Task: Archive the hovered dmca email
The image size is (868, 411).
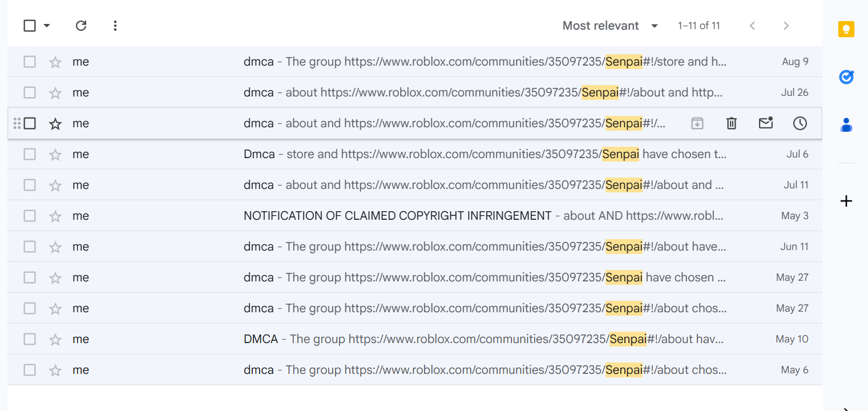Action: [x=697, y=123]
